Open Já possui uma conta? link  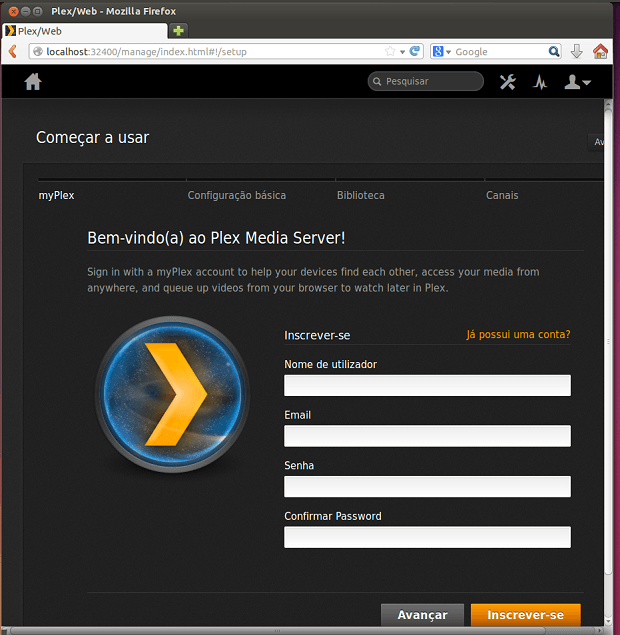(518, 334)
